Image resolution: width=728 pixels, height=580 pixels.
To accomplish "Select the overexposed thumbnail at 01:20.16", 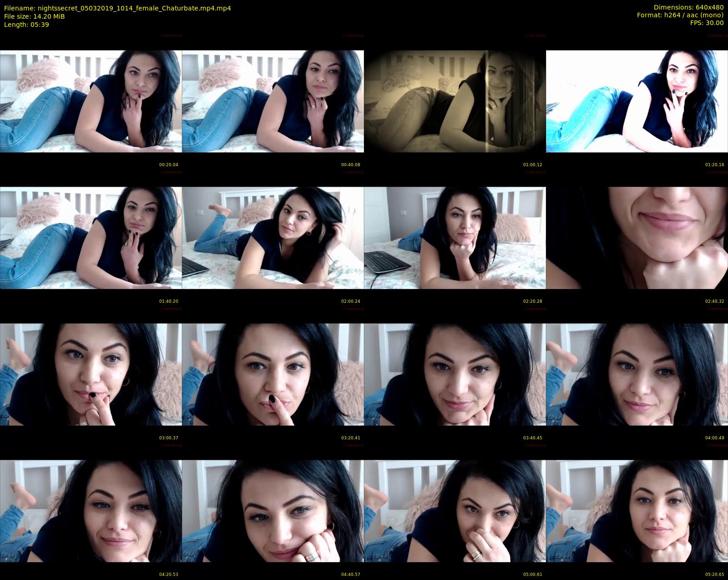I will tap(637, 101).
